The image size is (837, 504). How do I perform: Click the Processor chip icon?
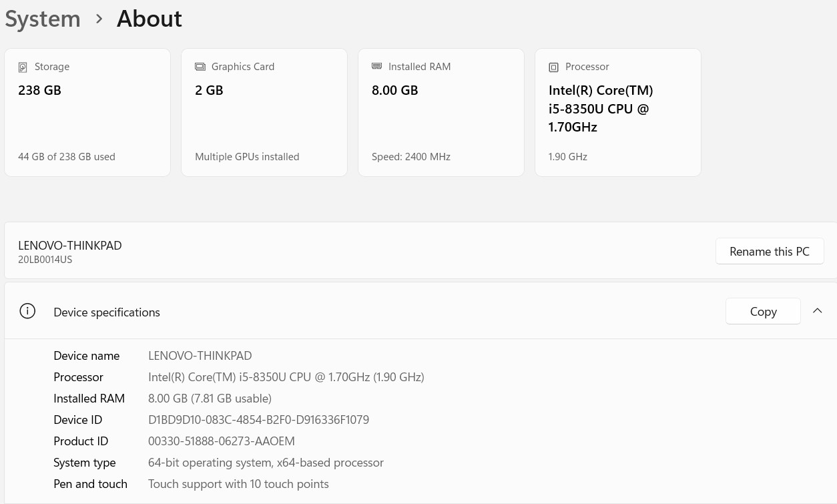pos(553,67)
